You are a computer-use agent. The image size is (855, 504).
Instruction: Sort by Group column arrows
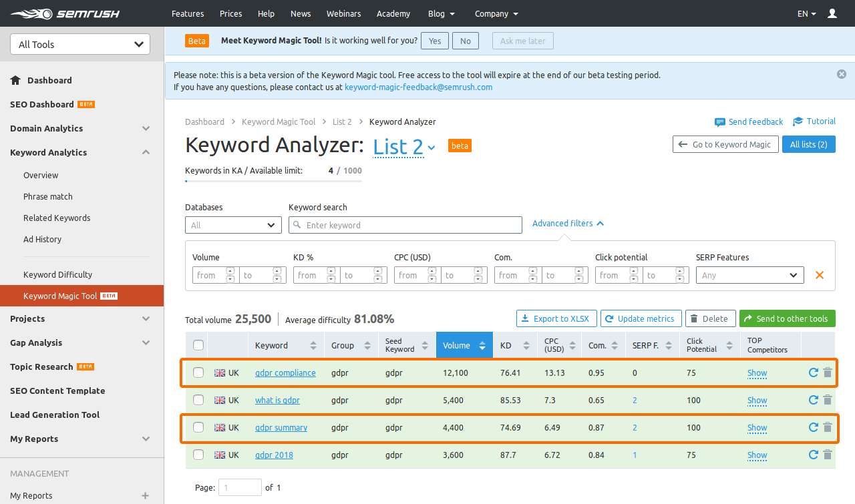click(367, 345)
